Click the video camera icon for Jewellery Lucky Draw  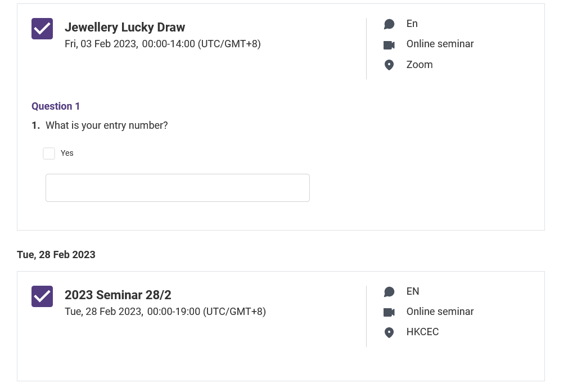(x=389, y=45)
